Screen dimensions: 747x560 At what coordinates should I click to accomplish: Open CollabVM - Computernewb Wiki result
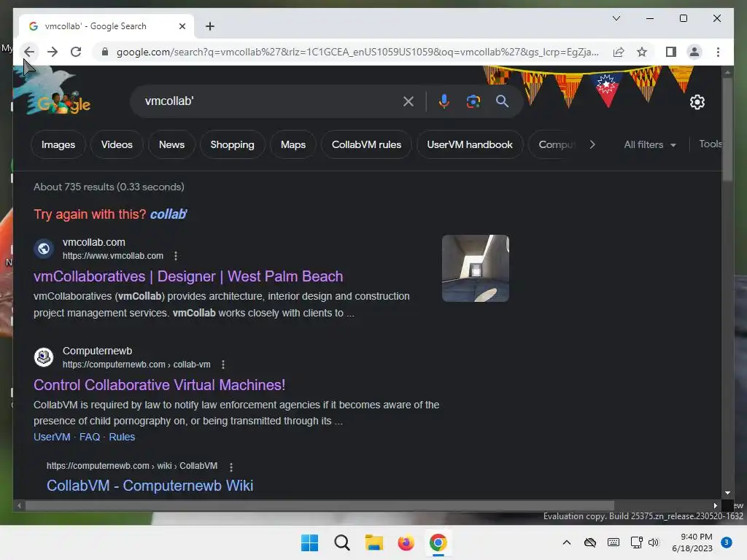pos(150,485)
